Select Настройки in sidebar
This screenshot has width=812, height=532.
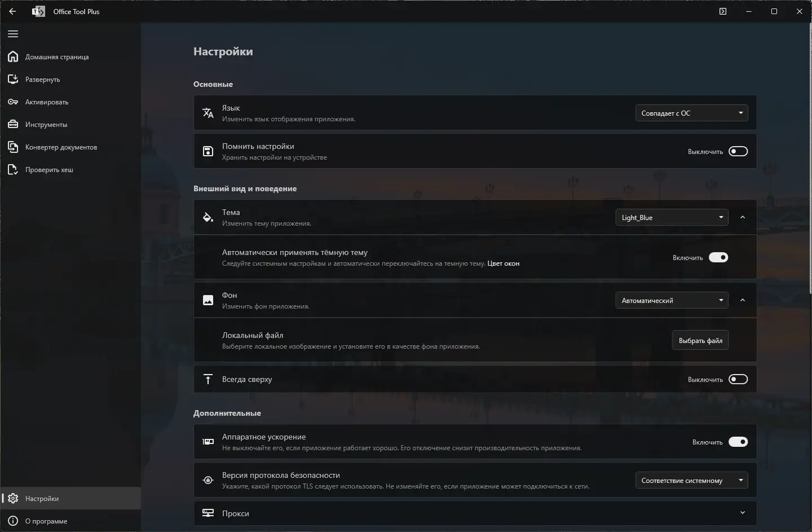[70, 498]
